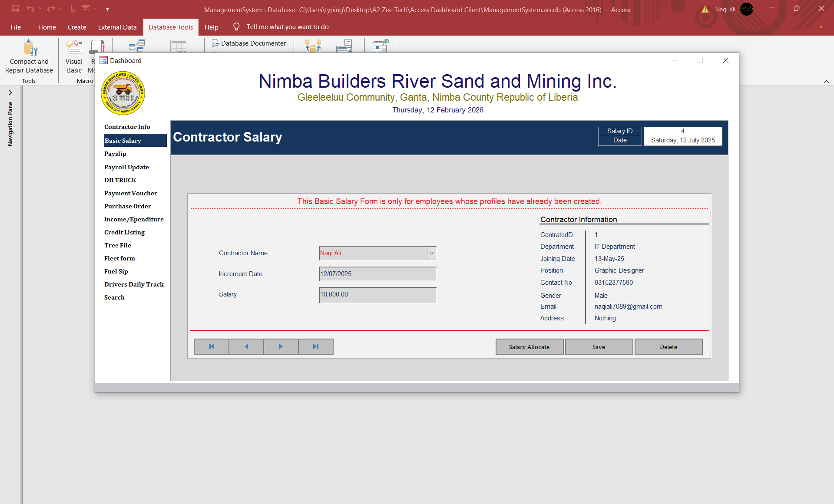This screenshot has width=834, height=504.
Task: Go to previous record button
Action: pos(246,346)
